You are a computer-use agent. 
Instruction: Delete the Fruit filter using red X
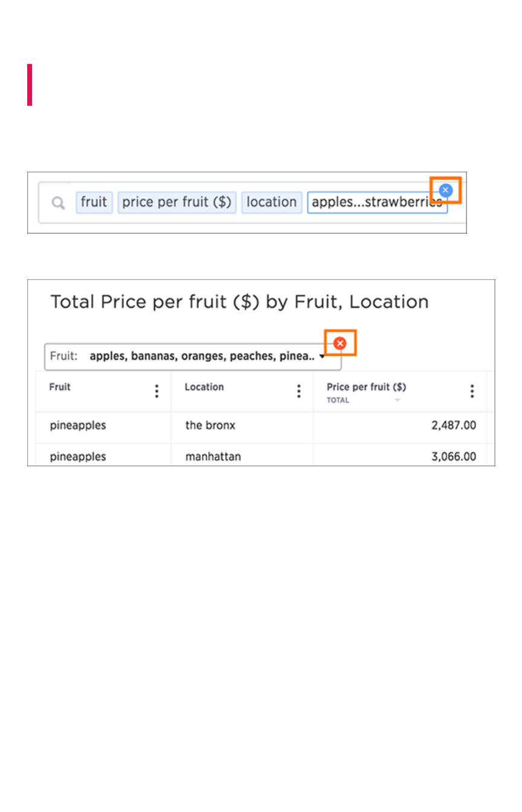coord(340,343)
